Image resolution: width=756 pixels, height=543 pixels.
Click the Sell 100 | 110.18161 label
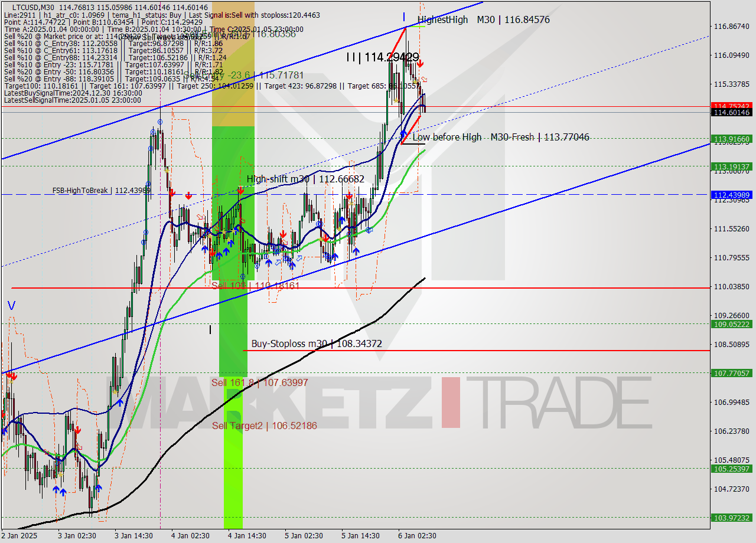[x=256, y=285]
